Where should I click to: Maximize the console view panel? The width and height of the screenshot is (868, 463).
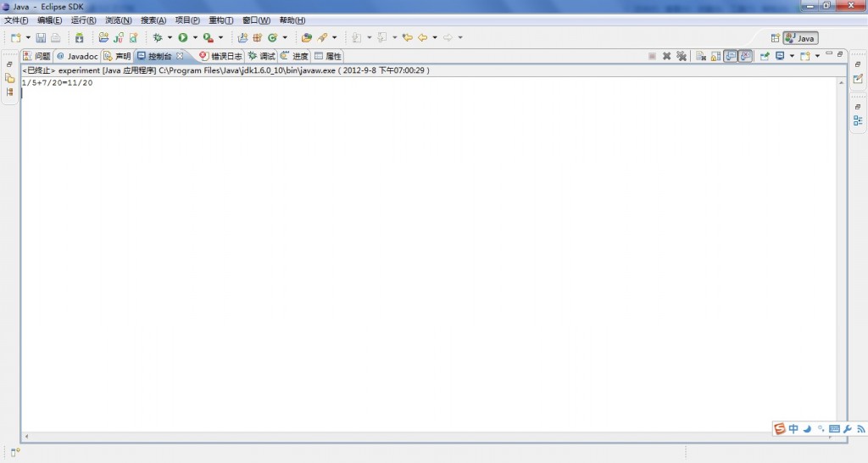840,53
